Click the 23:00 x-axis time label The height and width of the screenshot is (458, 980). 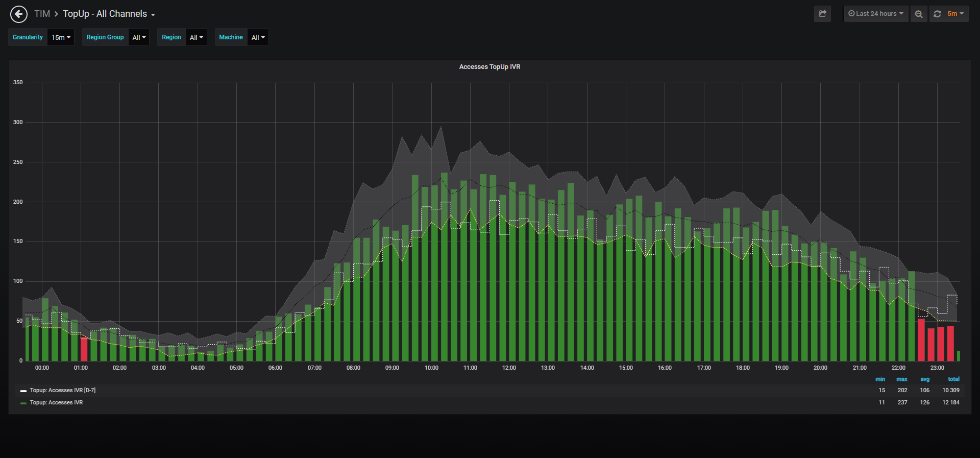pos(937,368)
